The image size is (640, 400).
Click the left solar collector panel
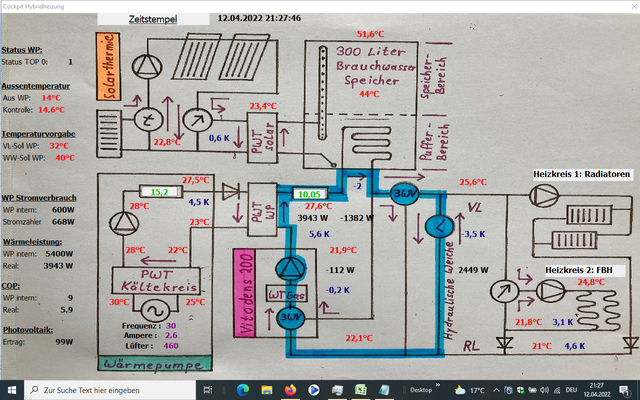tap(196, 56)
